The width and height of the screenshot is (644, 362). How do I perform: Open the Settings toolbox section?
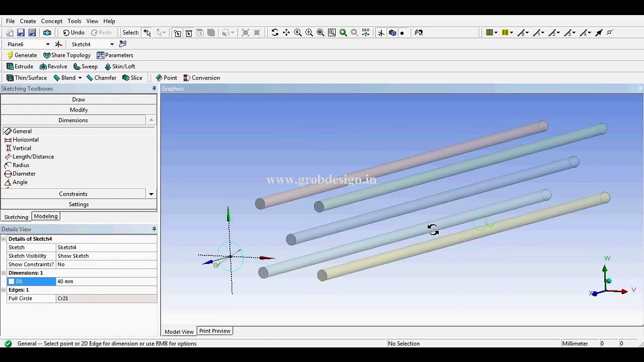pos(78,204)
